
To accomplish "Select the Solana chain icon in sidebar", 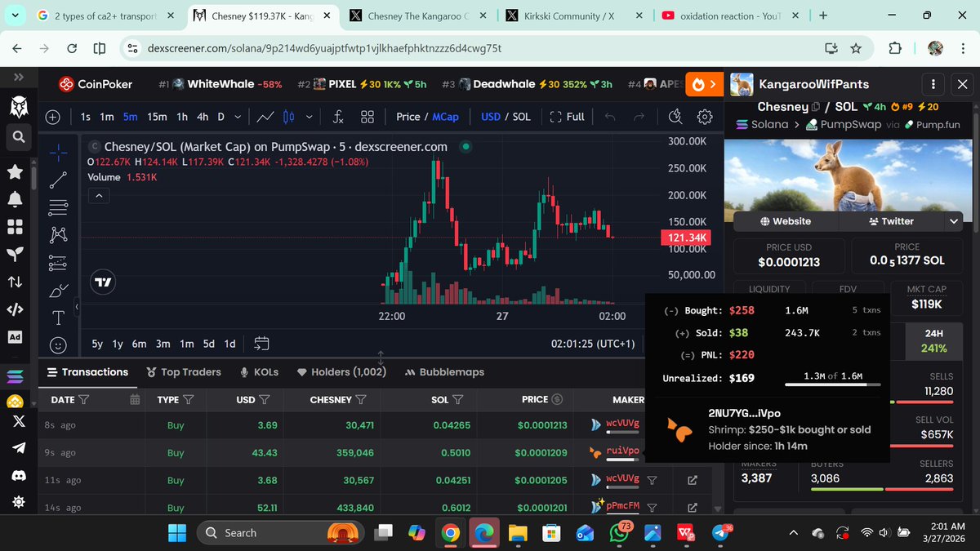I will [x=16, y=376].
